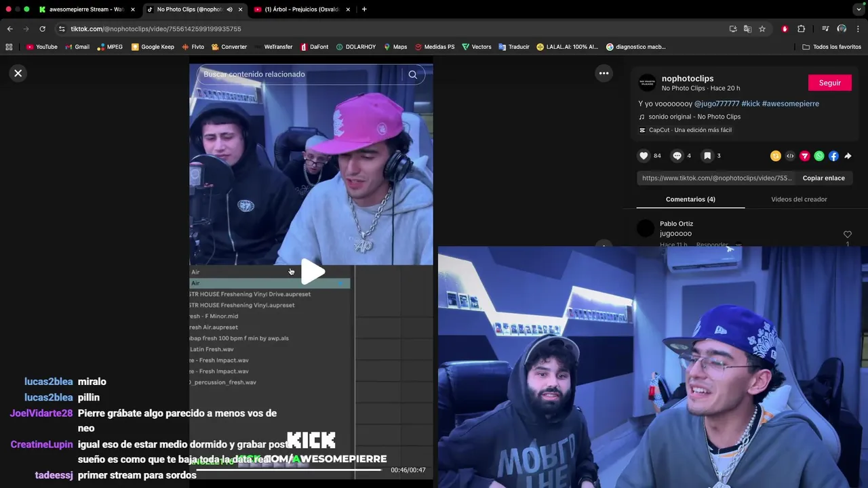The image size is (868, 488).
Task: Open the Gmail bookmark
Action: (x=77, y=47)
